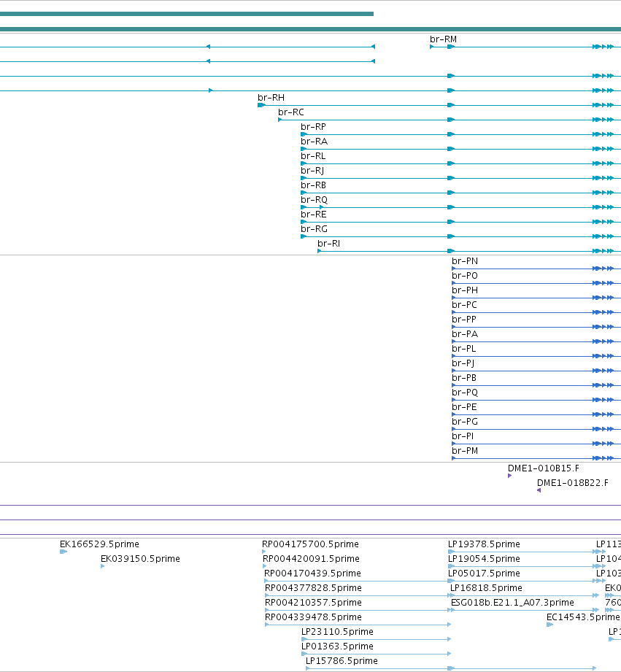This screenshot has height=672, width=621.
Task: Click LP05017.5prime EST label
Action: click(x=484, y=573)
